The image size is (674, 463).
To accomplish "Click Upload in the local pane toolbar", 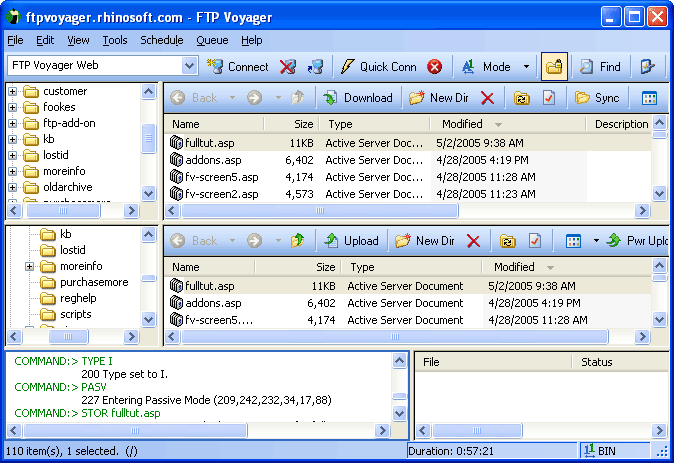I will click(351, 241).
